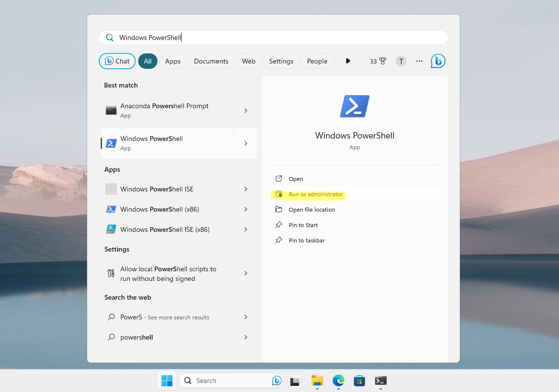The height and width of the screenshot is (392, 559).
Task: Click the magnifier icon in the search box
Action: click(x=109, y=38)
